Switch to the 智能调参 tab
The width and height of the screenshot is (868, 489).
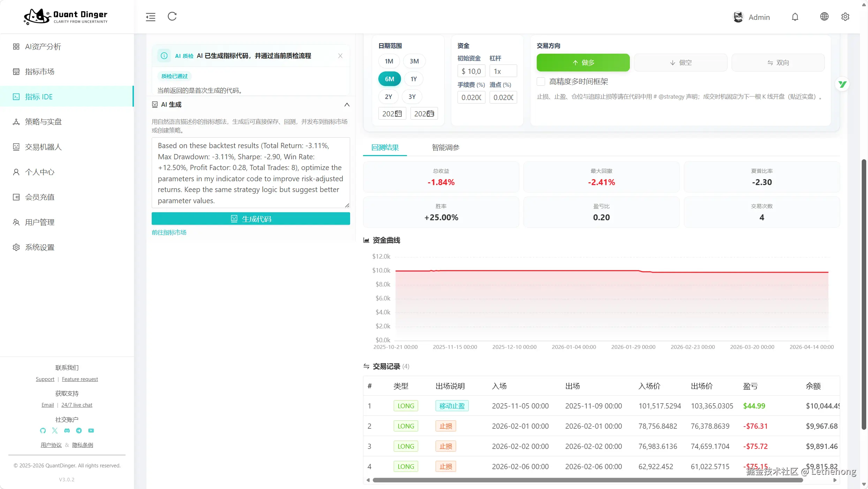point(445,147)
